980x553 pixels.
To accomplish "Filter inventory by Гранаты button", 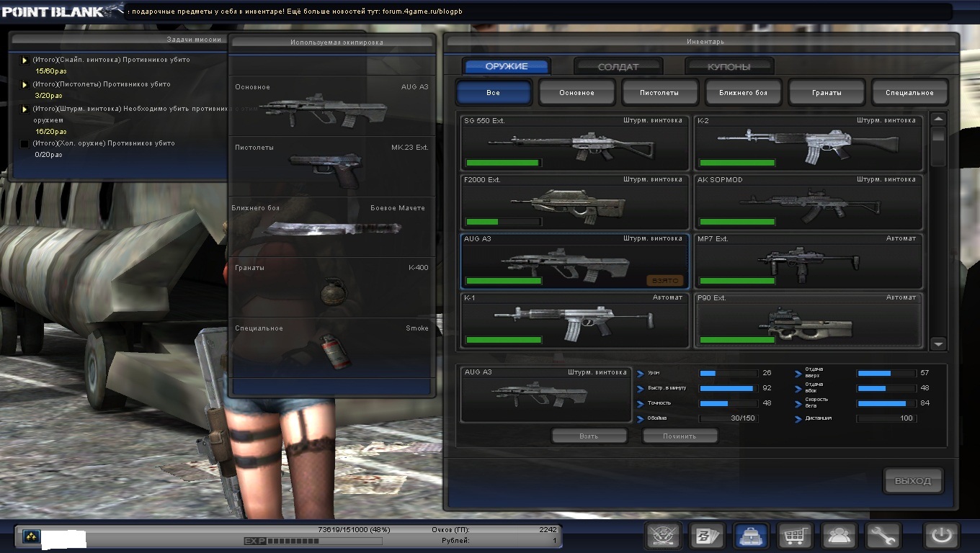I will point(827,93).
